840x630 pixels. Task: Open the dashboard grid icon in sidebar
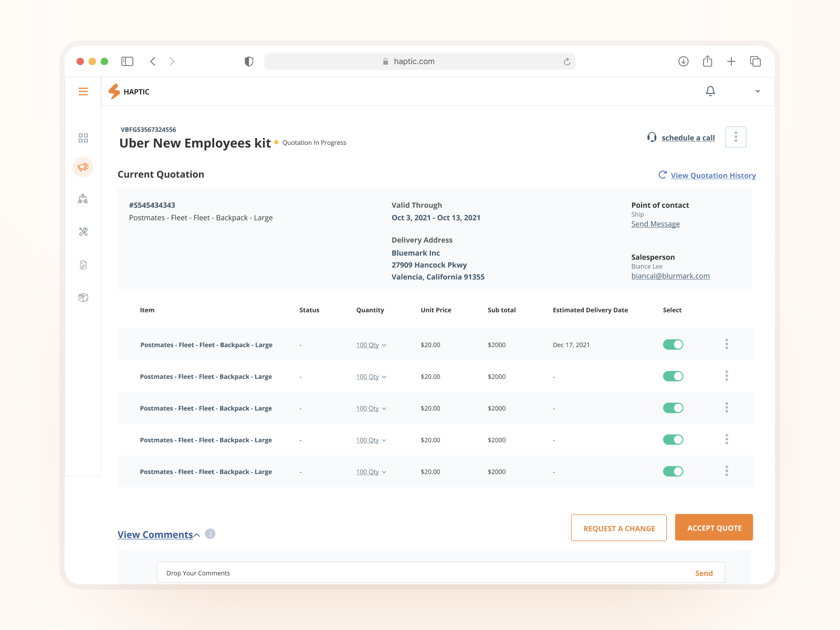(x=83, y=138)
